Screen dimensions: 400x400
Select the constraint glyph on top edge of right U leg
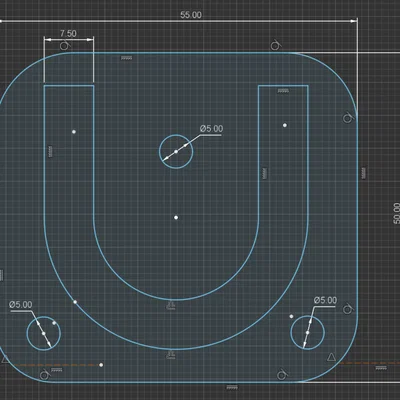coord(283,91)
